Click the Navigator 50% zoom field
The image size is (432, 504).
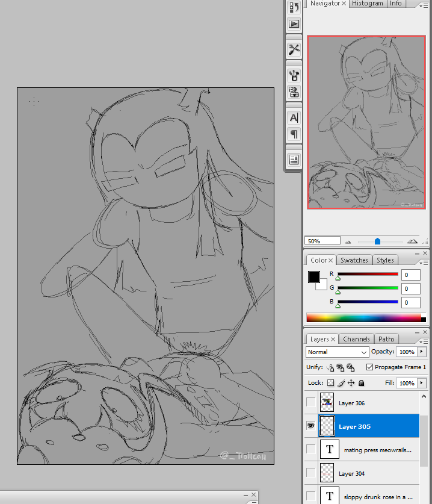click(x=322, y=241)
